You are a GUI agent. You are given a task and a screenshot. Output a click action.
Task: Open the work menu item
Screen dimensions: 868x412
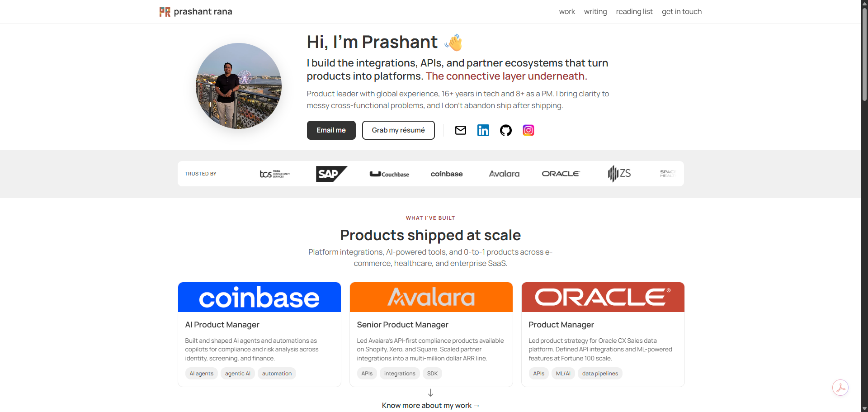(x=566, y=12)
